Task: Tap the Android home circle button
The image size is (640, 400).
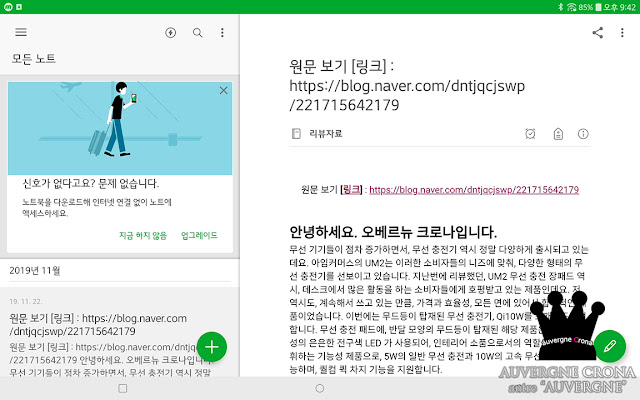Action: 320,388
